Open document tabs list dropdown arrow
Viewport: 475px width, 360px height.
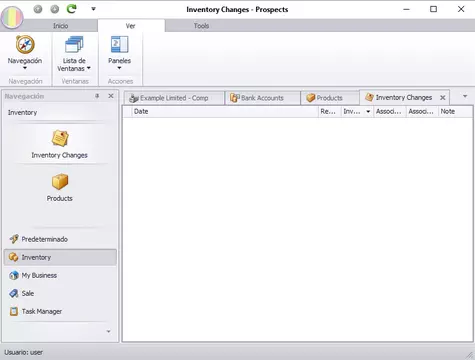coord(465,96)
